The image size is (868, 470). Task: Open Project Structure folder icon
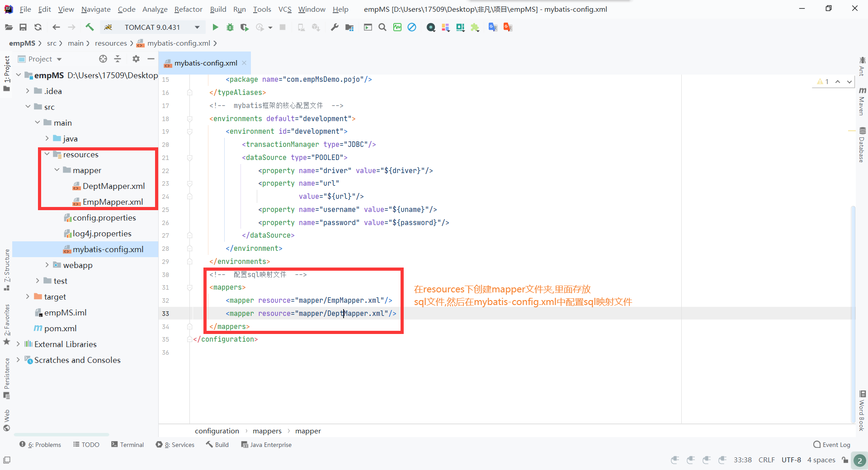point(349,27)
